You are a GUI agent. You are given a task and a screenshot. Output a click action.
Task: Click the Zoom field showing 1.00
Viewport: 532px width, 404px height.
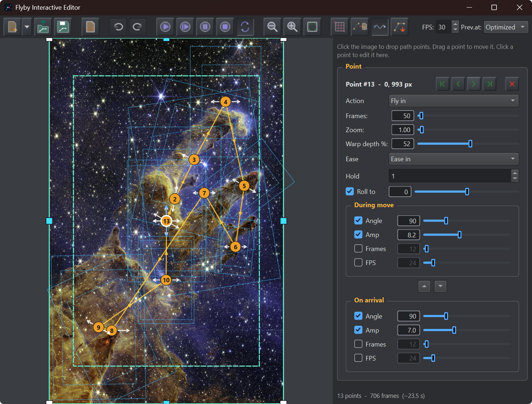pos(403,130)
